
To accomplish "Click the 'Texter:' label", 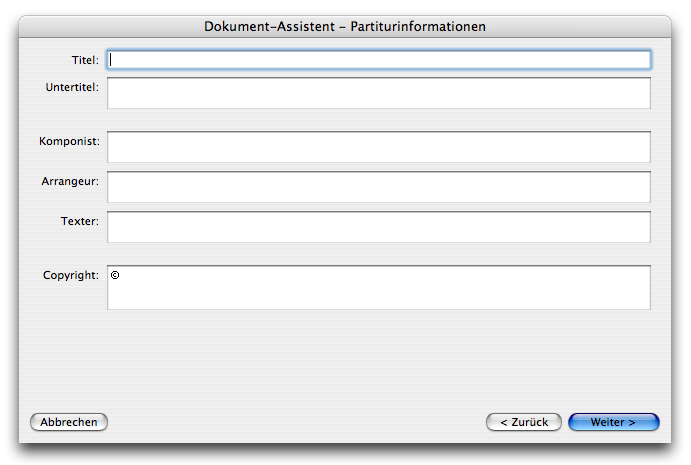I will (80, 221).
